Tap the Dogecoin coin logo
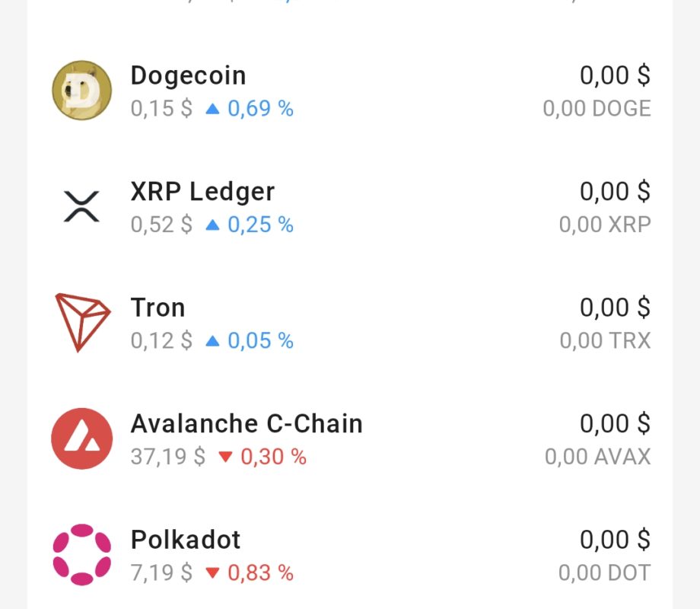This screenshot has height=609, width=700. click(x=81, y=91)
